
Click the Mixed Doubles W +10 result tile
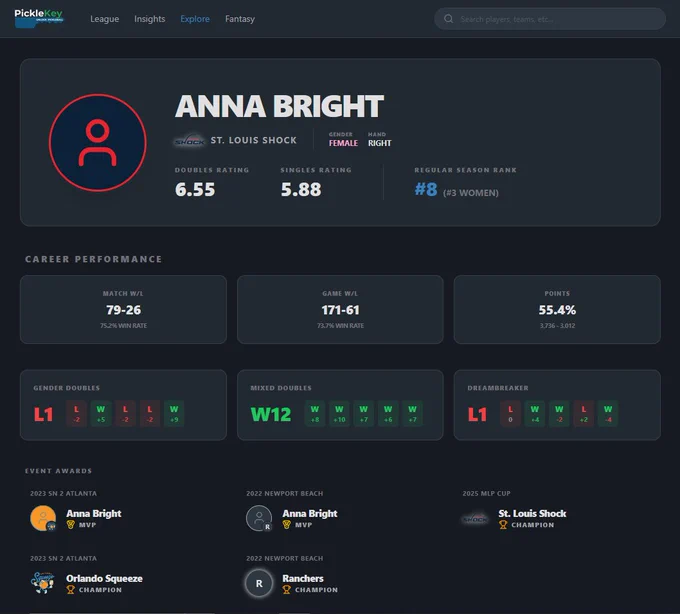339,414
